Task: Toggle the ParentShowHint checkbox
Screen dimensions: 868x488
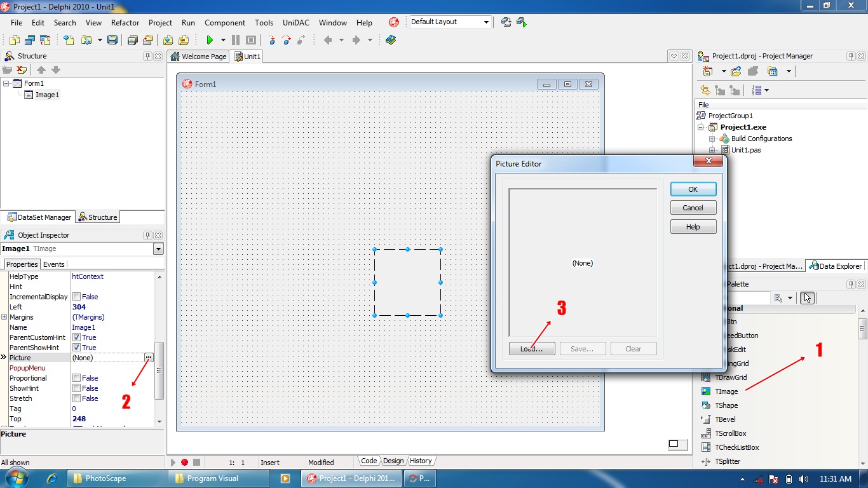Action: pos(76,348)
